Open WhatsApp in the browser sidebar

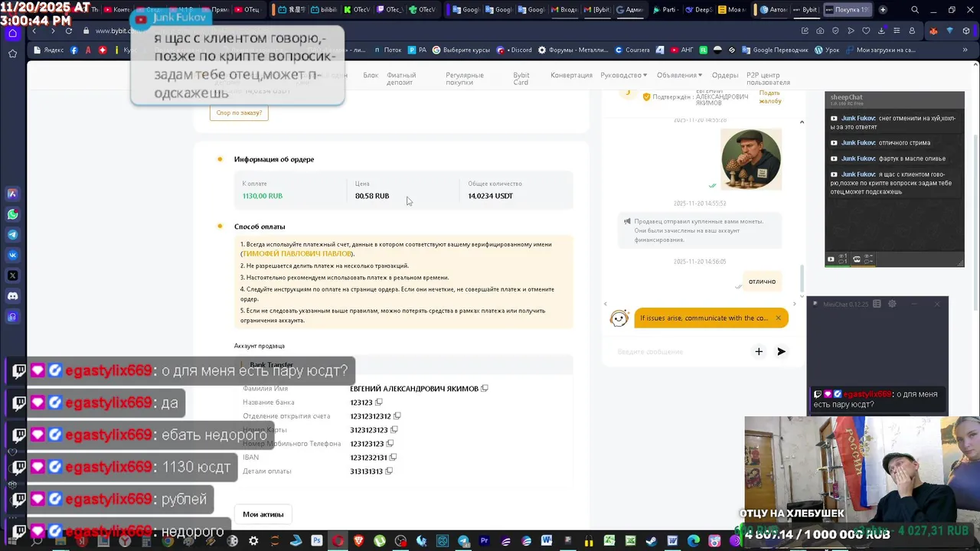coord(12,214)
